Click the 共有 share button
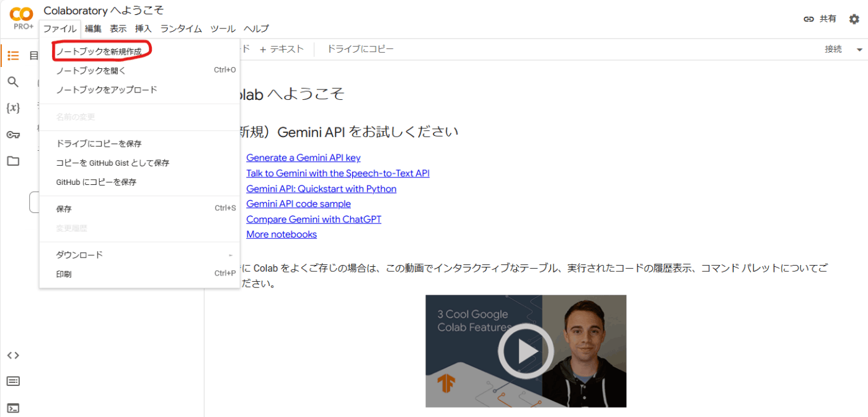 pos(820,19)
